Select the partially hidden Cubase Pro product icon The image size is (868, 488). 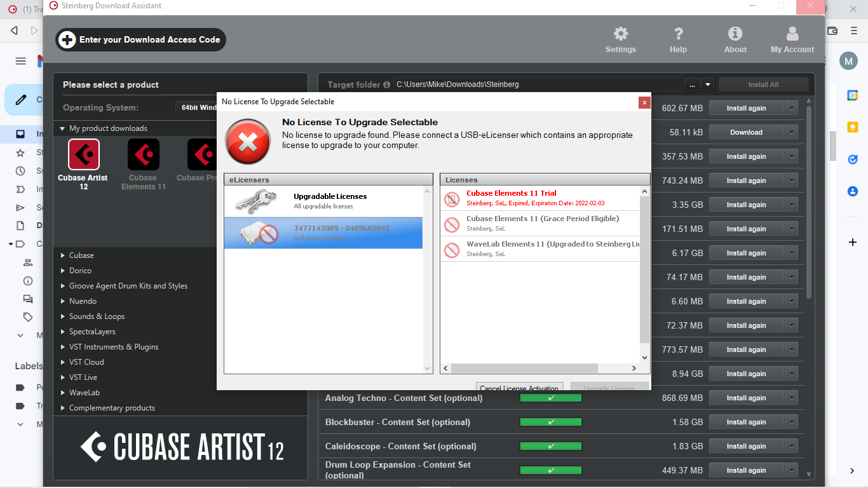pyautogui.click(x=202, y=155)
